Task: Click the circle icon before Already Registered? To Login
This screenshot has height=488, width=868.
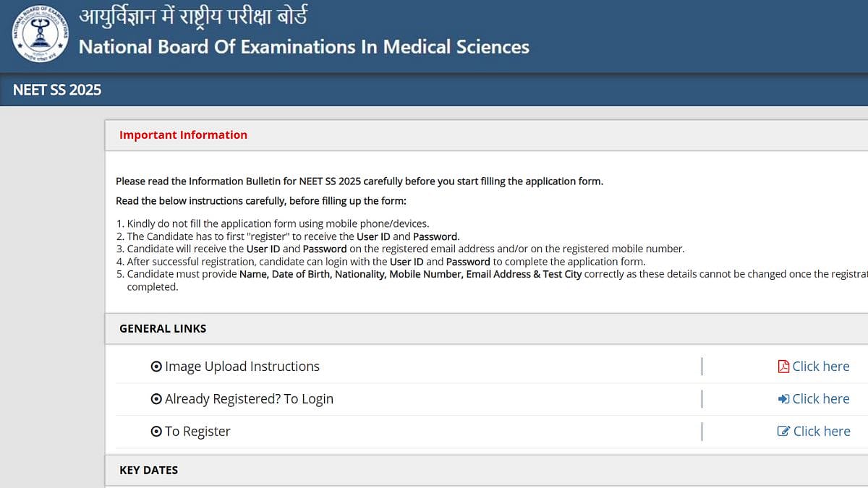Action: (x=156, y=398)
